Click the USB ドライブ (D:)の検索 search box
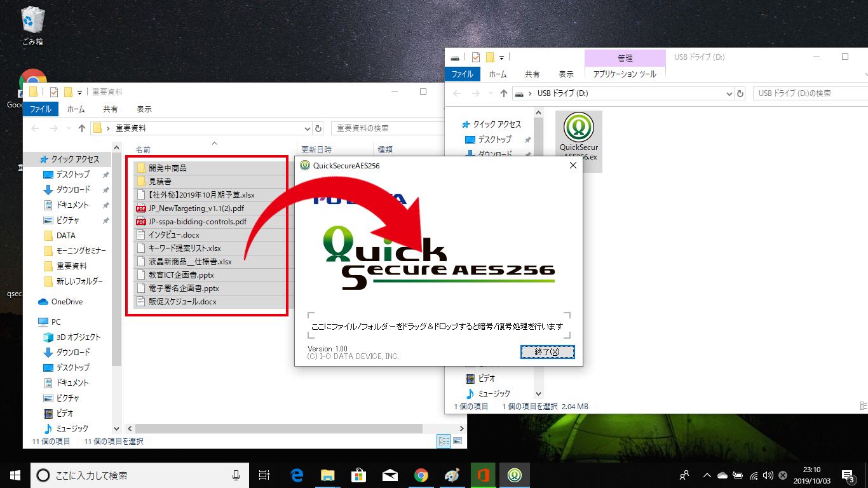 click(810, 93)
